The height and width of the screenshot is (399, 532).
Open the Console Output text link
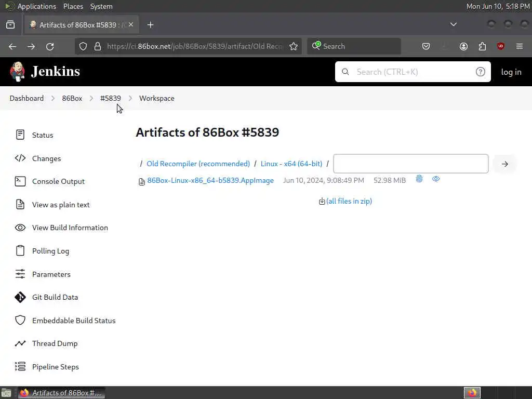coord(58,181)
